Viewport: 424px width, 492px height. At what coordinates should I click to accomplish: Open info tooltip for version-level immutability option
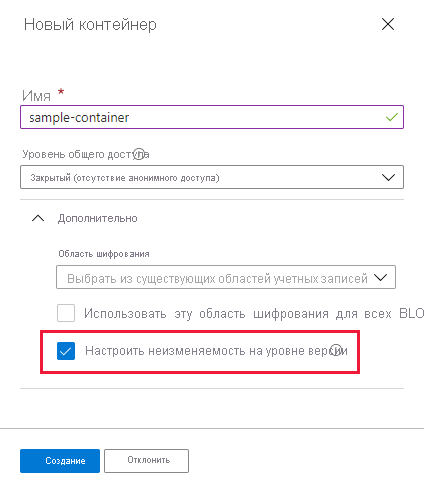(336, 350)
